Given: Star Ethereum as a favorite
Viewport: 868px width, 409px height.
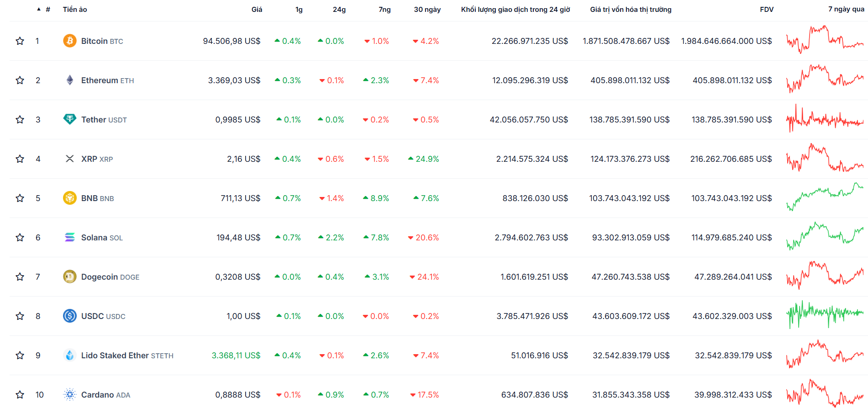Looking at the screenshot, I should point(20,80).
